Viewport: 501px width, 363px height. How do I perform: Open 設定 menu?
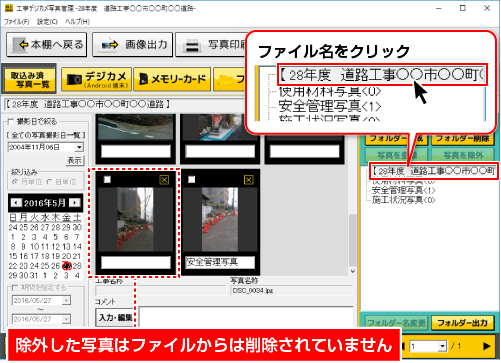coord(47,22)
